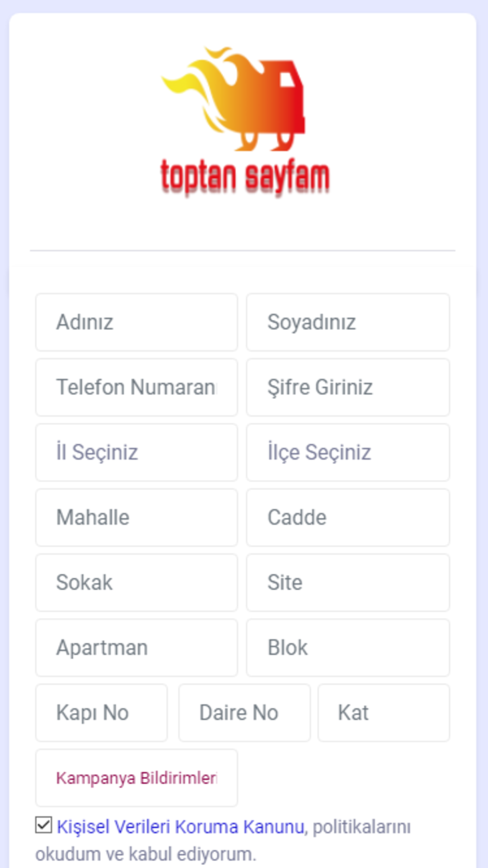Focus the Şifre Giriniz password field

[348, 387]
